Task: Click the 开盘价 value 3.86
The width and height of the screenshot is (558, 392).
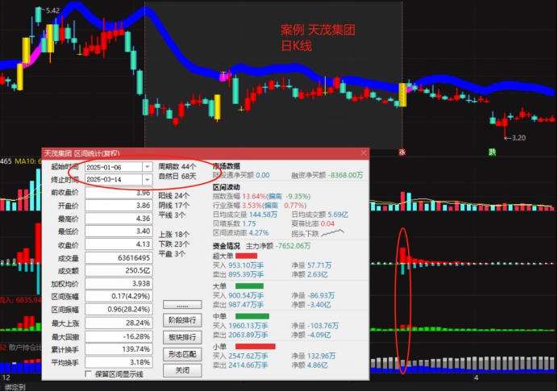Action: click(119, 206)
